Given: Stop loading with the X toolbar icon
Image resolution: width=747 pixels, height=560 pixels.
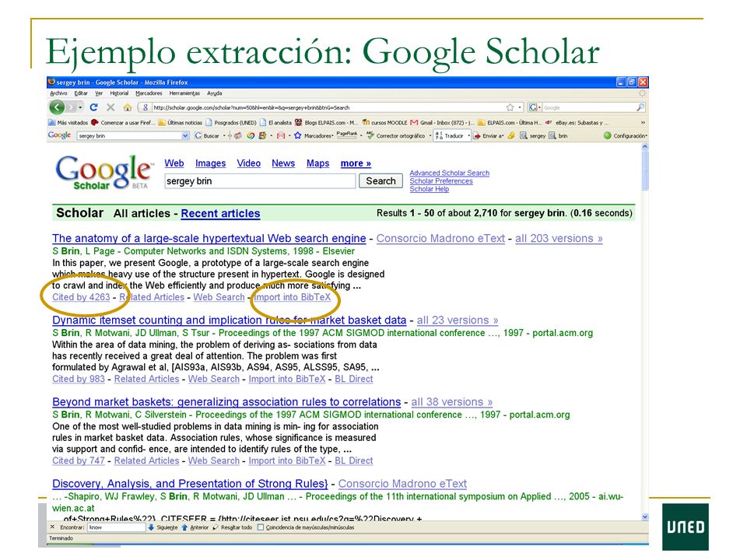Looking at the screenshot, I should (110, 107).
